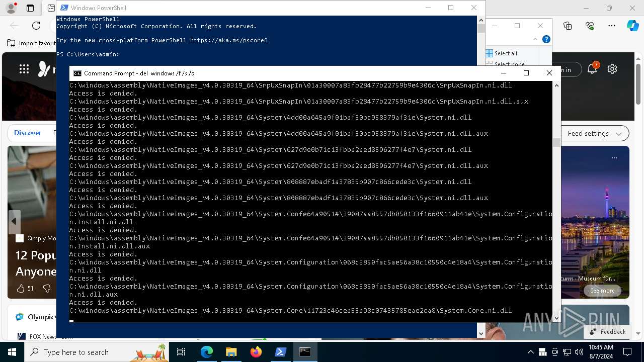
Task: Open Edge Collections icon
Action: coord(568,26)
